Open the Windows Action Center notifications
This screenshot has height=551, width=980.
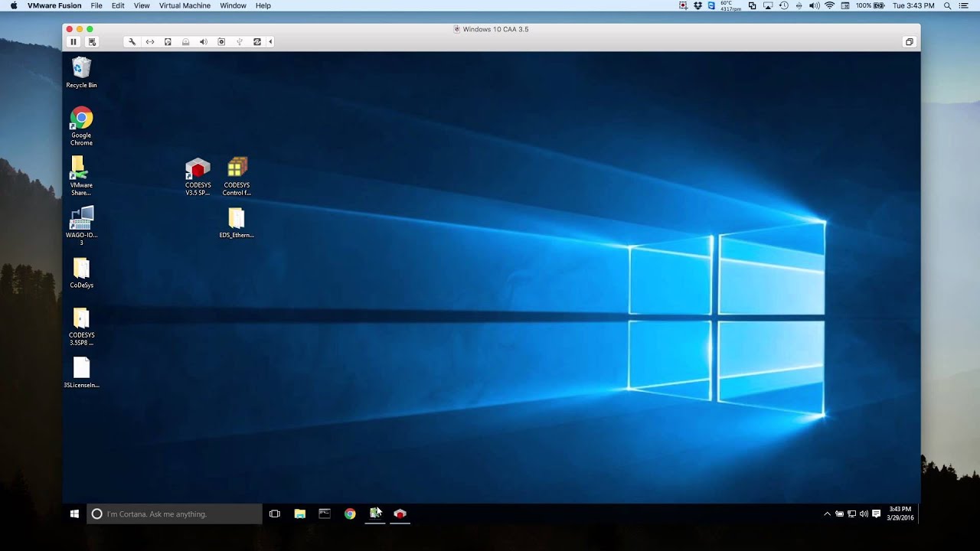tap(877, 514)
